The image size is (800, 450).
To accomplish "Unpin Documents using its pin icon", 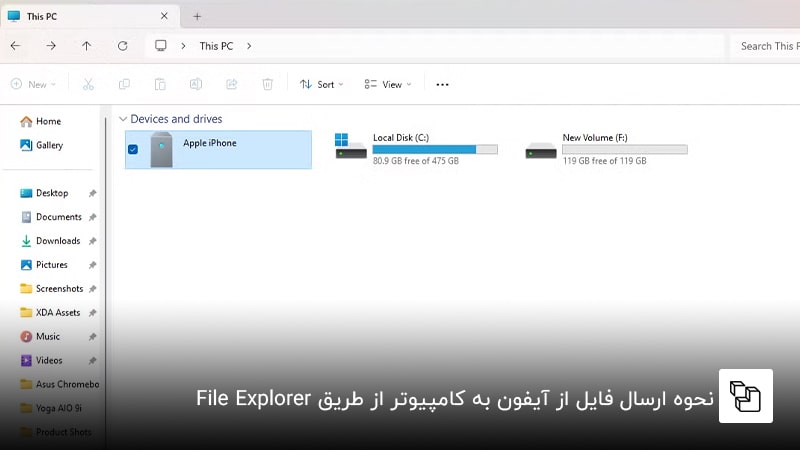I will 92,217.
